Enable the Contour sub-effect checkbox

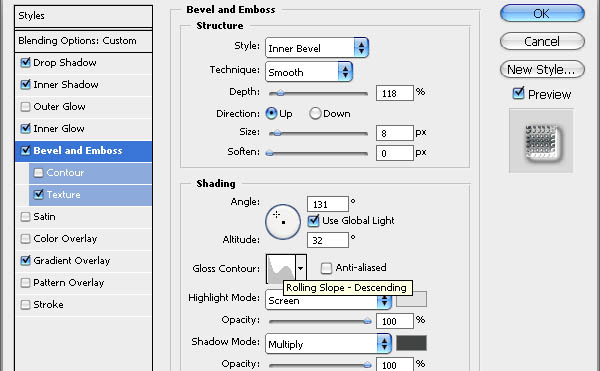pos(38,172)
